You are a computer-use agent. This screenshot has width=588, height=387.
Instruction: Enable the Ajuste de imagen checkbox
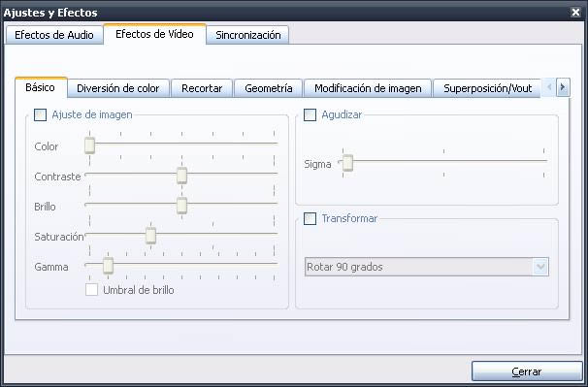coord(40,114)
